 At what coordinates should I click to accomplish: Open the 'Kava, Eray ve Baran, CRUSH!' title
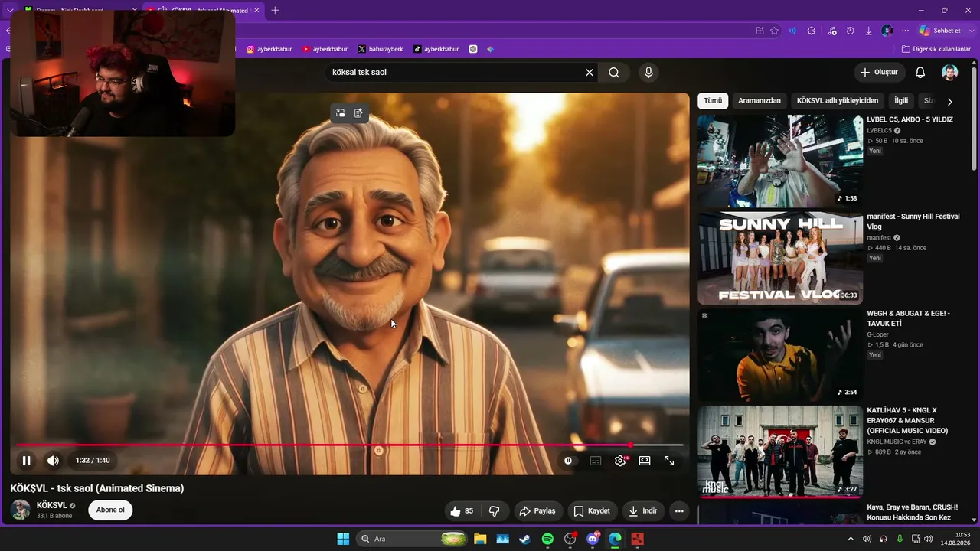(912, 513)
